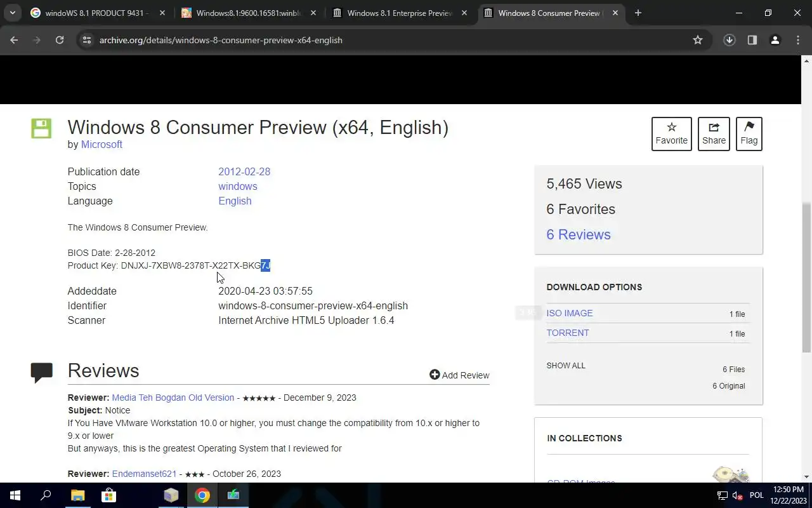
Task: Open the tab search chevron
Action: [13, 13]
